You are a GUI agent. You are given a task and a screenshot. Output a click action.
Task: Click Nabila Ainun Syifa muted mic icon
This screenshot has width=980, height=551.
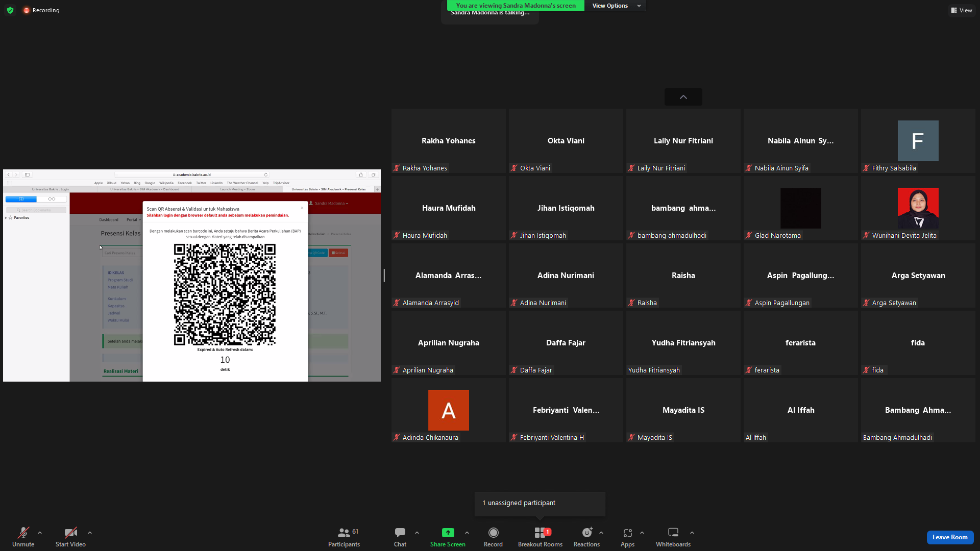point(749,168)
